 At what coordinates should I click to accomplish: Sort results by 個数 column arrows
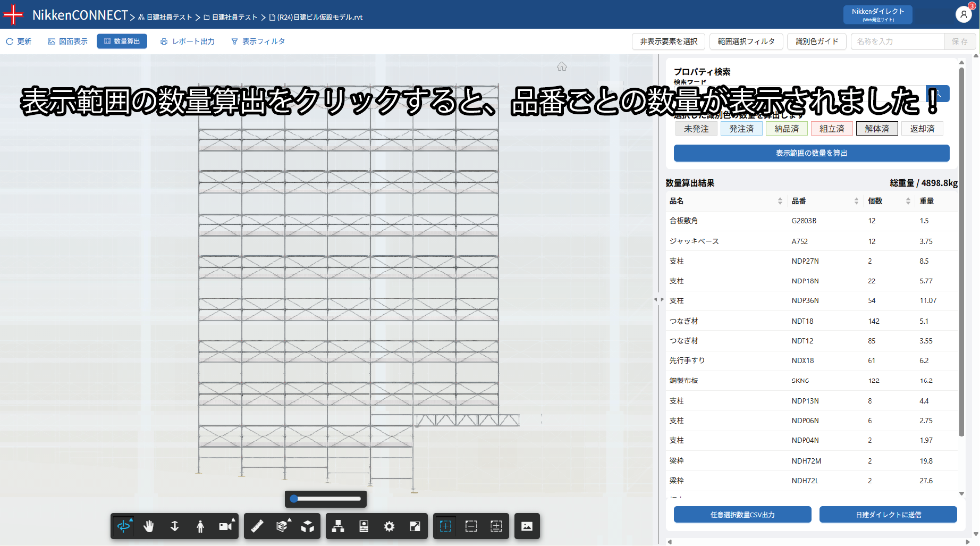[908, 201]
